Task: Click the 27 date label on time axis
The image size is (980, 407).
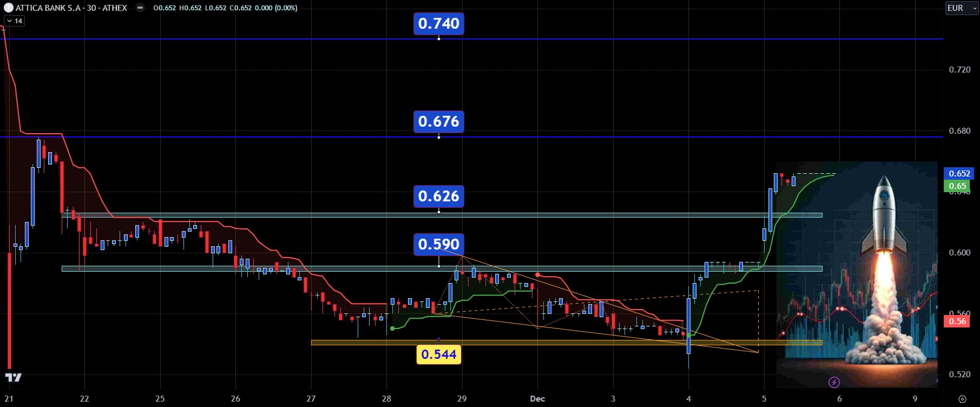Action: pyautogui.click(x=311, y=399)
